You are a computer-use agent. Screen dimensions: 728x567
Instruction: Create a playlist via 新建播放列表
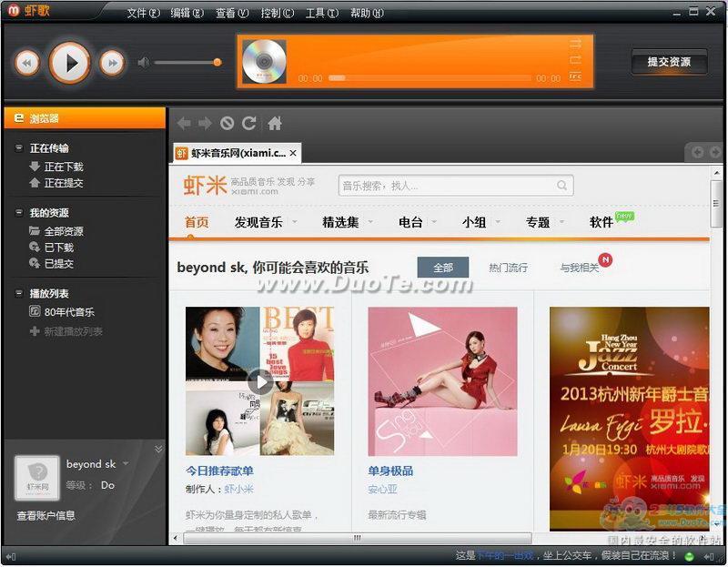click(x=66, y=331)
